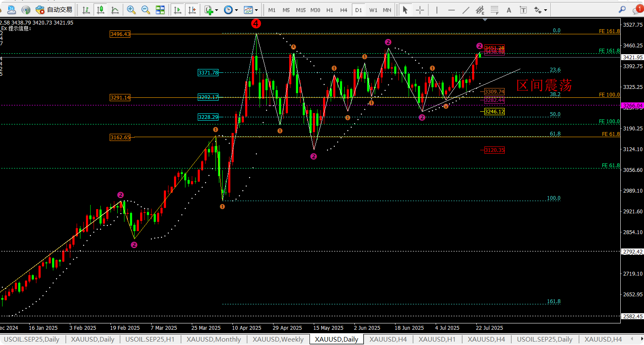This screenshot has width=644, height=345.
Task: Switch to the XAUUSD,Weekly chart tab
Action: click(278, 339)
